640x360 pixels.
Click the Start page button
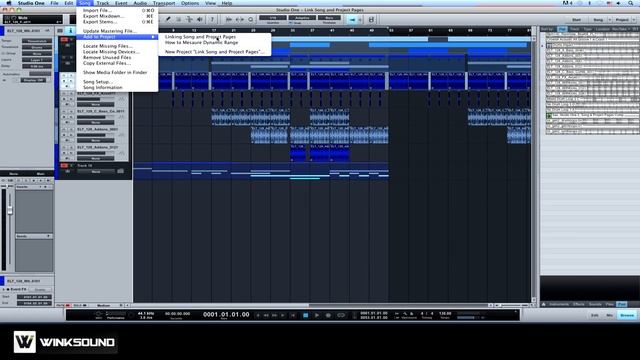(x=576, y=20)
